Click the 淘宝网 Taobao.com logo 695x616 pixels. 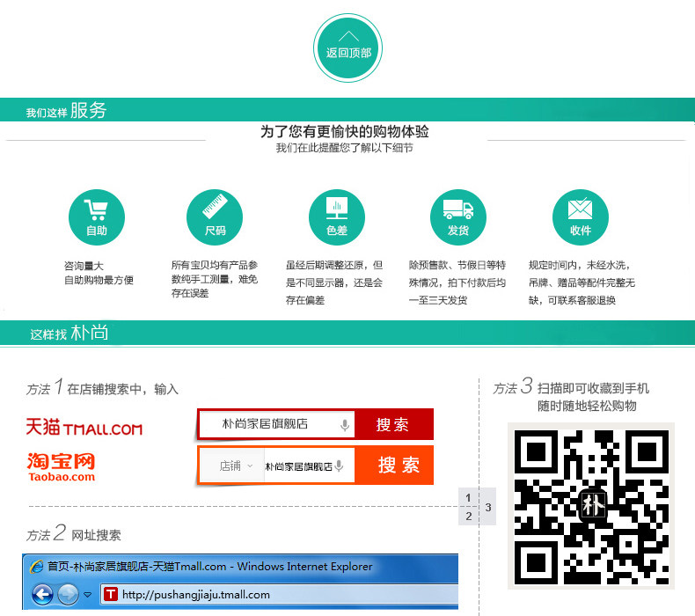click(x=62, y=467)
